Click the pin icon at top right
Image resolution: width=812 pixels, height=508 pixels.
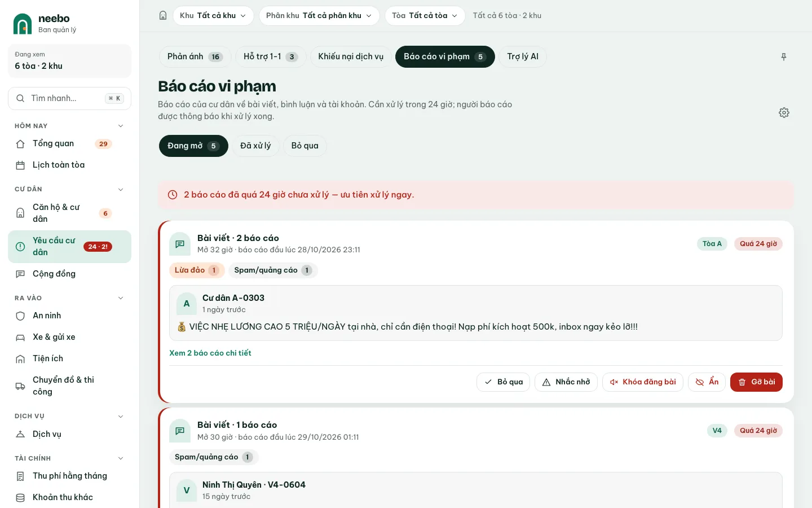click(784, 57)
